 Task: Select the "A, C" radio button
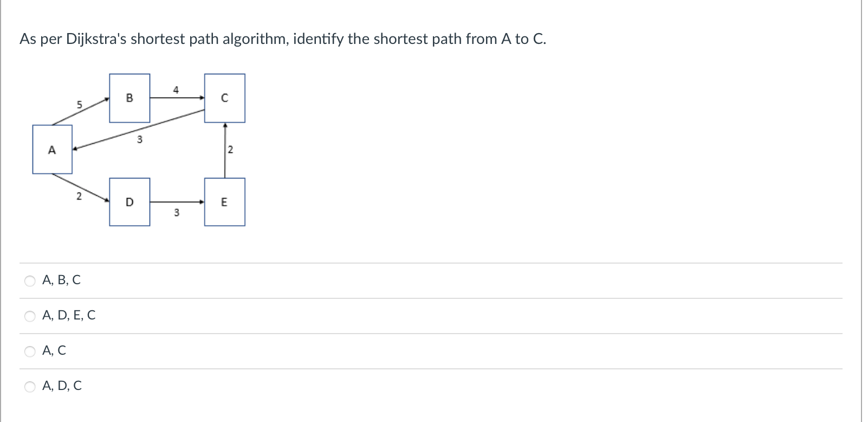point(30,351)
